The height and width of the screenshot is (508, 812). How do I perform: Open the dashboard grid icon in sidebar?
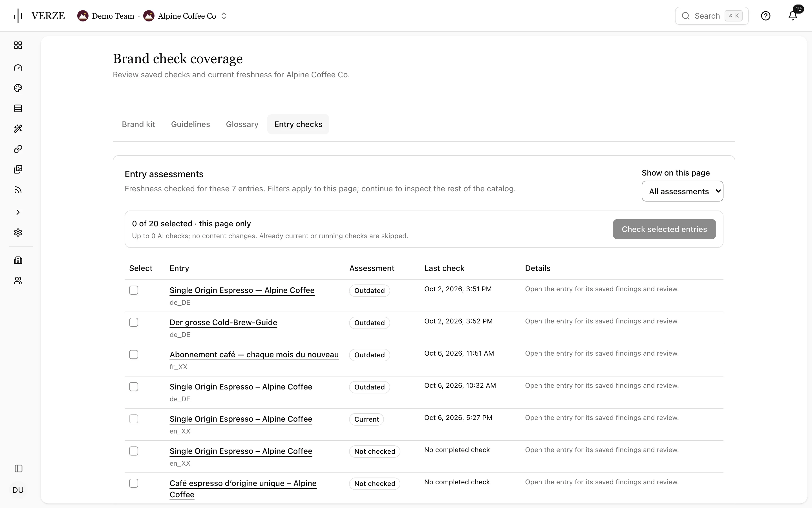(18, 45)
